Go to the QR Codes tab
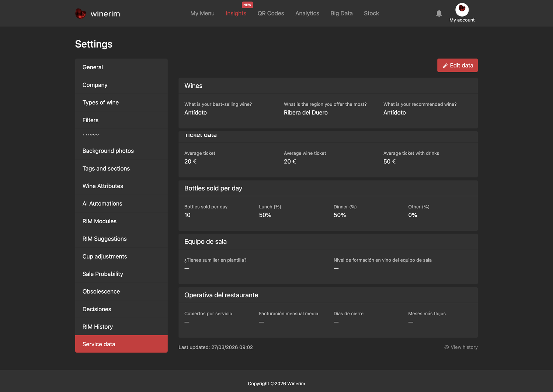 pyautogui.click(x=271, y=13)
